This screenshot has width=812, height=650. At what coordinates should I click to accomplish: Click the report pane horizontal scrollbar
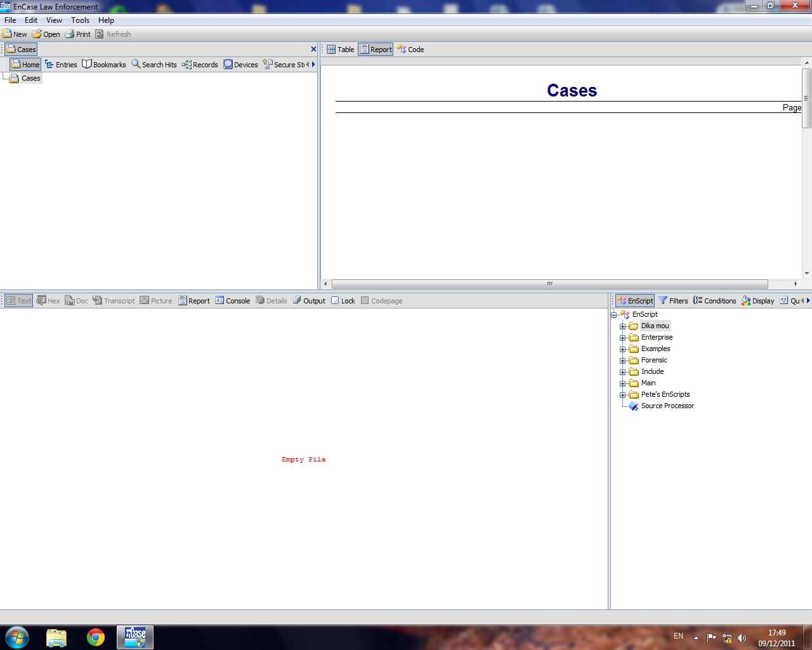pyautogui.click(x=549, y=284)
